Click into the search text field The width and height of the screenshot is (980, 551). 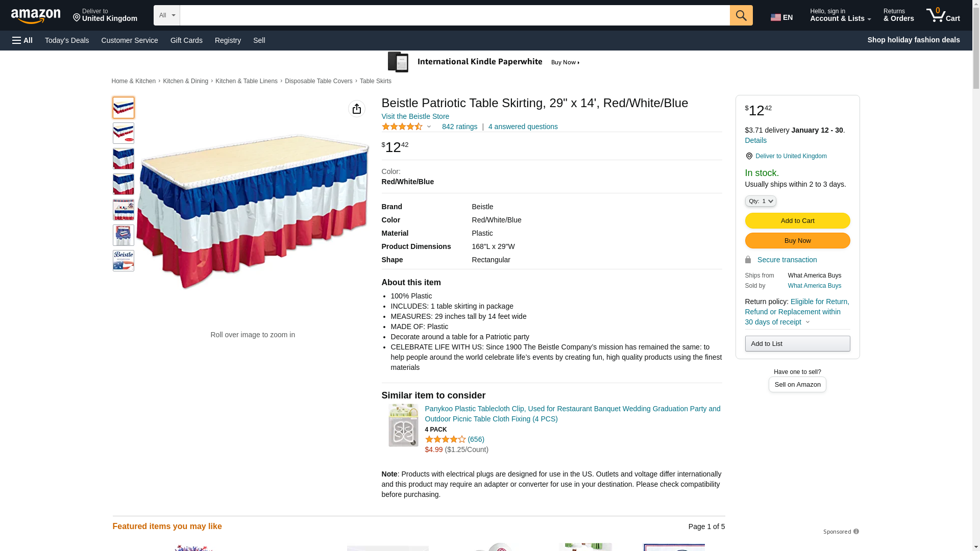(x=454, y=15)
